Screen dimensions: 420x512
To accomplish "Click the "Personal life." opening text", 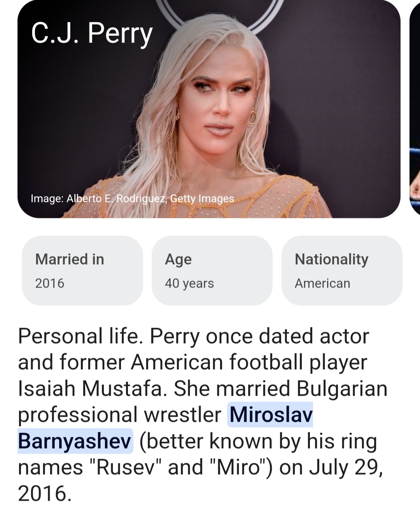I will pos(79,336).
